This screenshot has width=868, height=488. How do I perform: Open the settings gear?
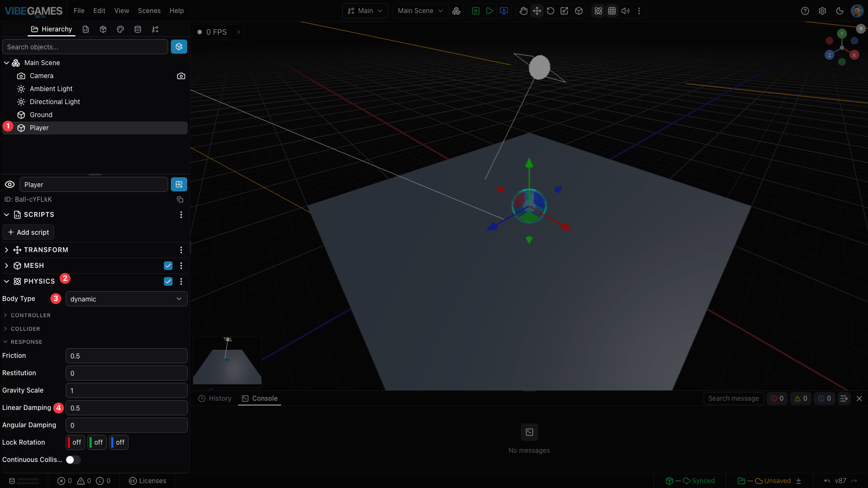click(822, 11)
